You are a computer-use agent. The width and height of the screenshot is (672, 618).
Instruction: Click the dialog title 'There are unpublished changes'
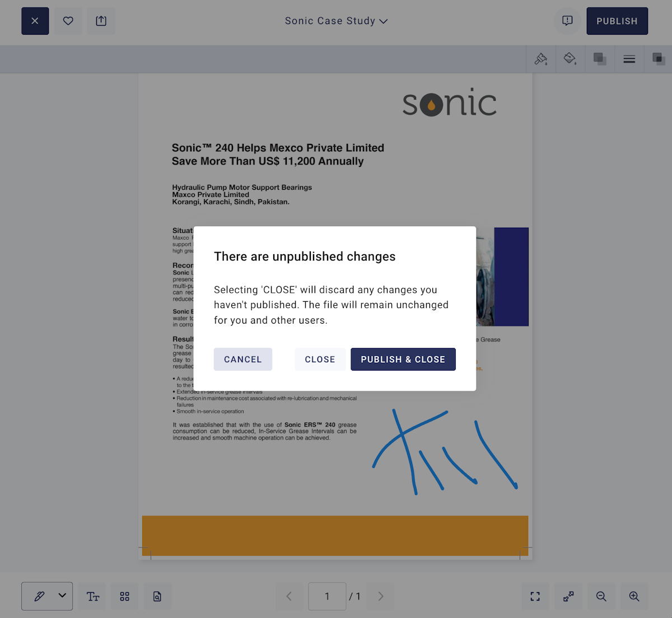point(305,256)
